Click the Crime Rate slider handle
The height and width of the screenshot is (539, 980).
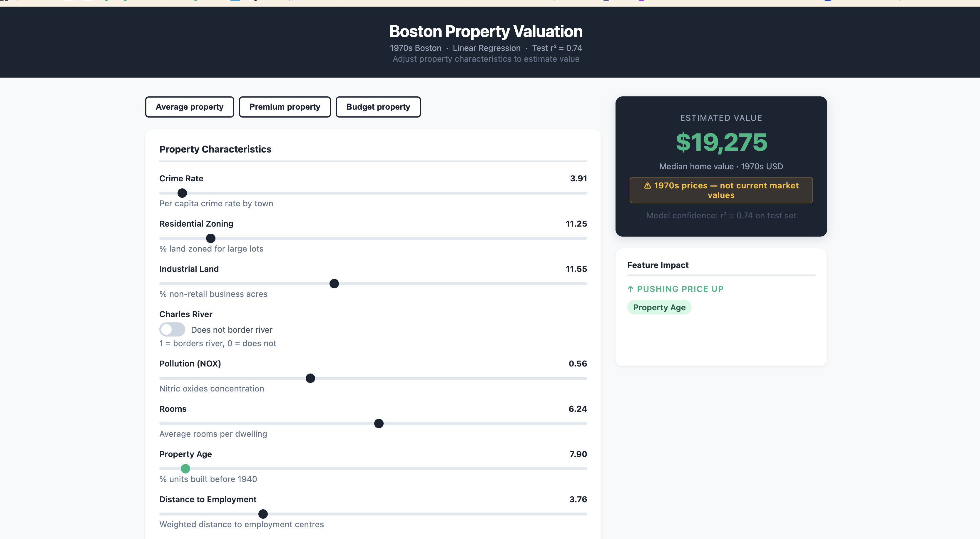pos(182,193)
